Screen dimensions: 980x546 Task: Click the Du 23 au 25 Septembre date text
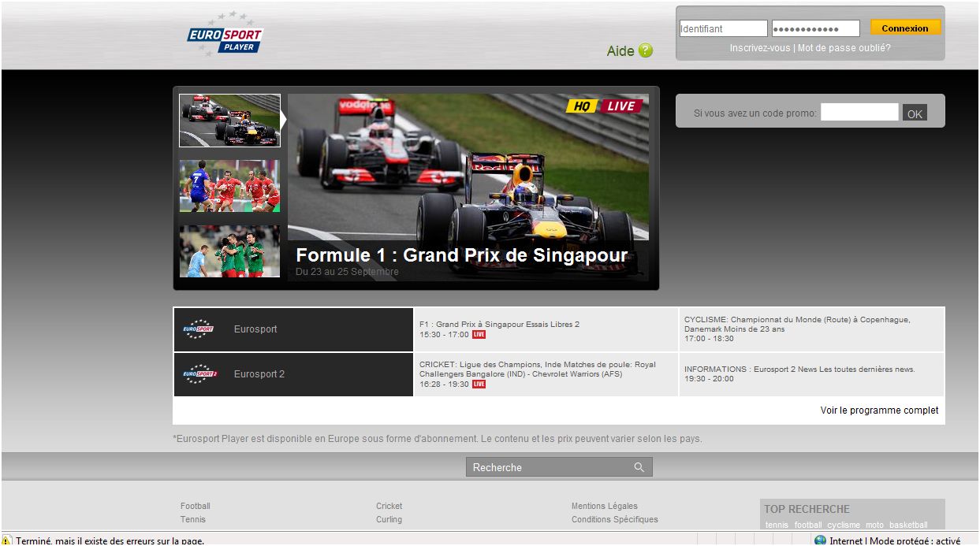click(x=347, y=272)
